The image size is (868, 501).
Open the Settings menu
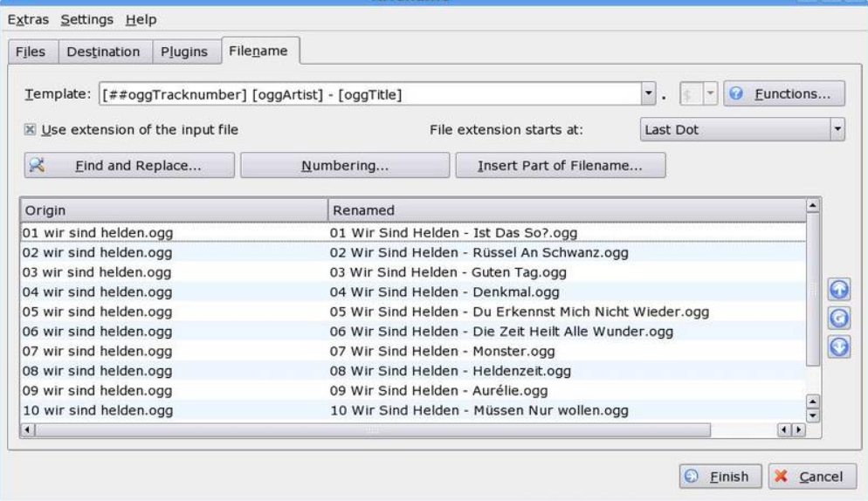(x=87, y=20)
